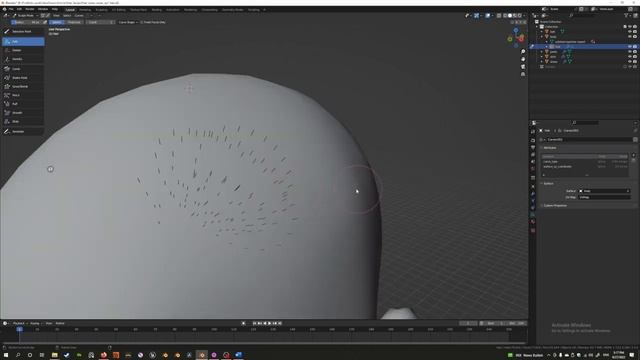
Task: Collapse the Attributes panel
Action: [549, 148]
